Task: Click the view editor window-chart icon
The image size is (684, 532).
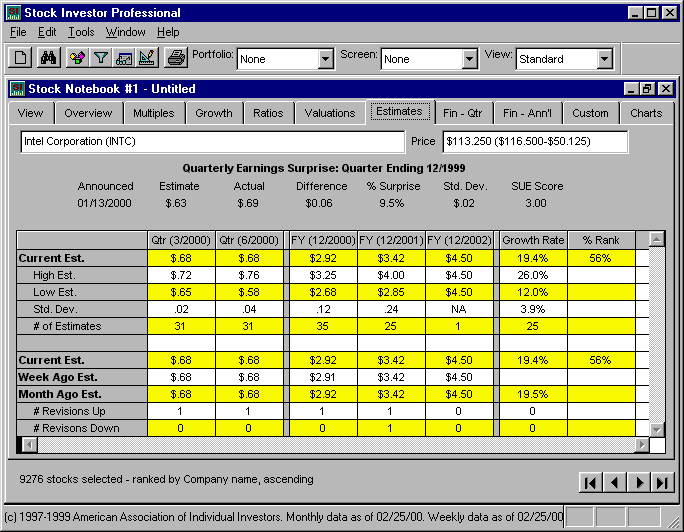Action: point(124,58)
